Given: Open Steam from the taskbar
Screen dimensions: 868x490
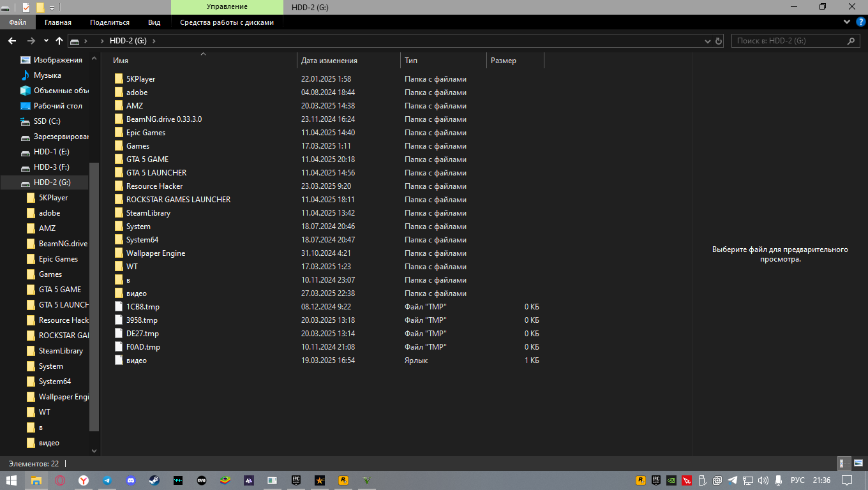Looking at the screenshot, I should point(154,480).
